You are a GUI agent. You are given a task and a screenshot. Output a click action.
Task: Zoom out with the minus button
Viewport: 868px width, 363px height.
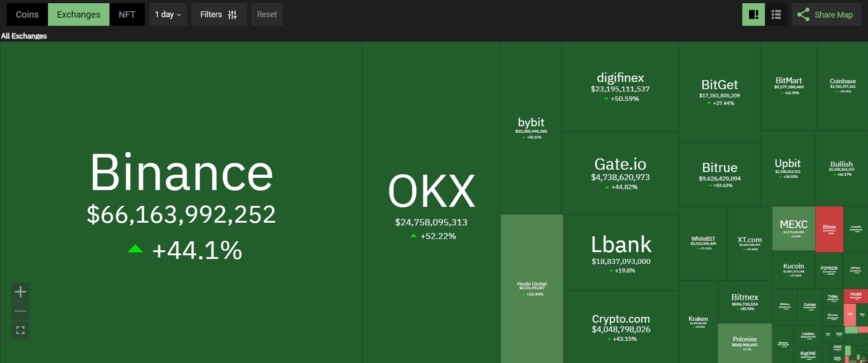[x=20, y=311]
